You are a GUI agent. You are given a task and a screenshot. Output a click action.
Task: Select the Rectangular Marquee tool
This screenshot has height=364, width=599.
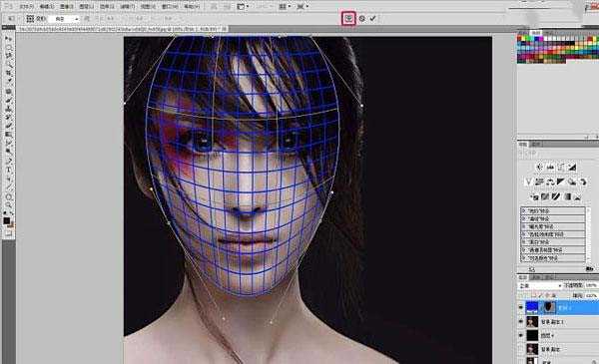8,47
